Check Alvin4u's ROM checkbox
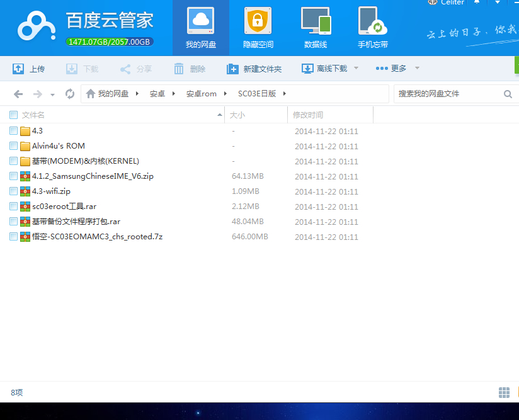519x420 pixels. (x=14, y=146)
